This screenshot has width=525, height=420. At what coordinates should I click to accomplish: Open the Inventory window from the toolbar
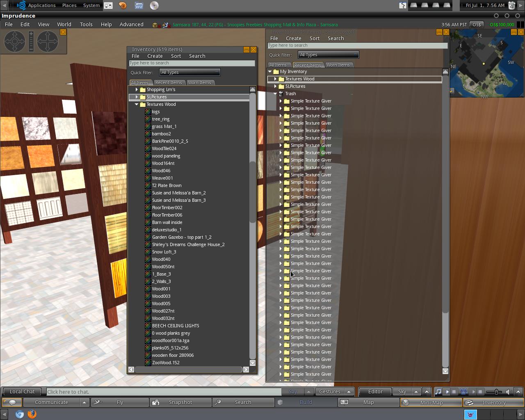click(x=493, y=402)
